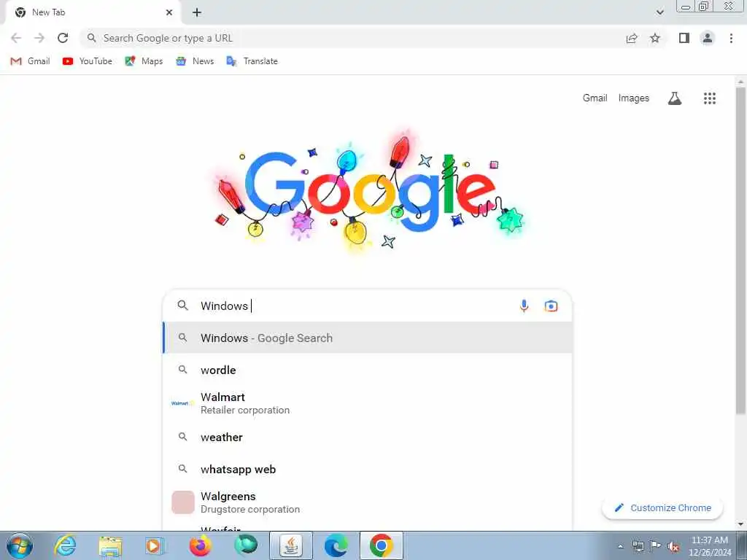Open the profile avatar icon

[708, 38]
